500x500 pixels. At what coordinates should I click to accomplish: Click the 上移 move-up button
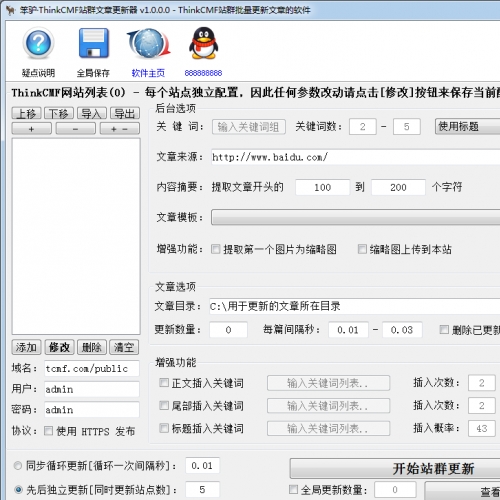[26, 114]
